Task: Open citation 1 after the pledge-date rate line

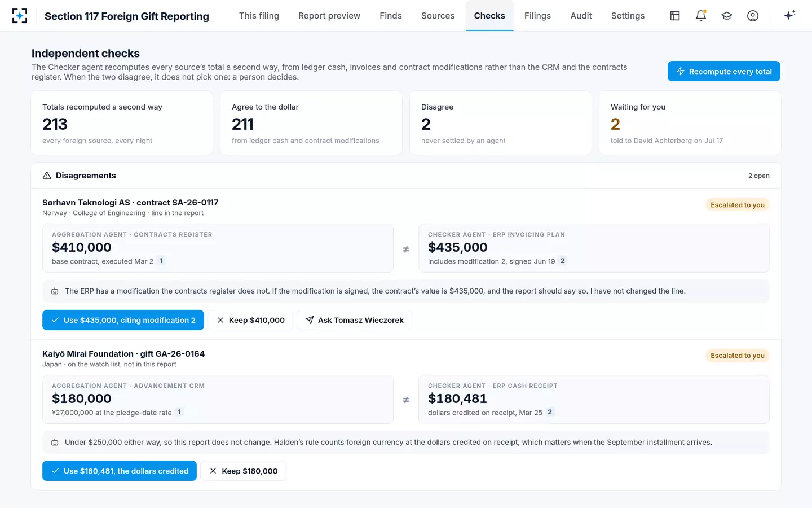Action: pos(179,412)
